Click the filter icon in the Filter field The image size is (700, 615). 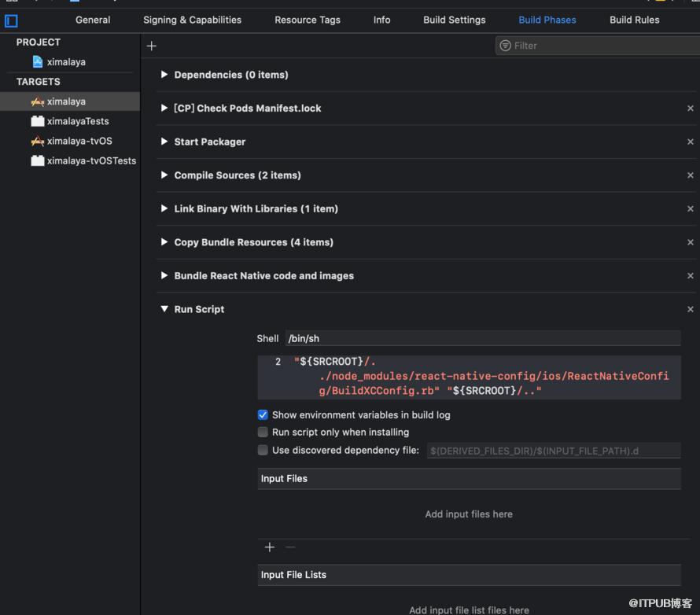[506, 46]
